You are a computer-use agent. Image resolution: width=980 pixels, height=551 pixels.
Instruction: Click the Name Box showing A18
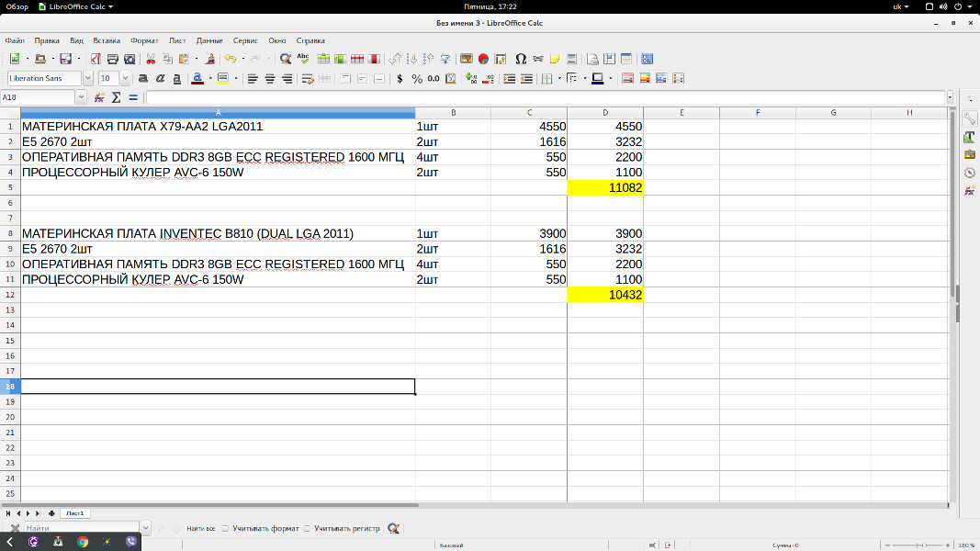pos(39,97)
